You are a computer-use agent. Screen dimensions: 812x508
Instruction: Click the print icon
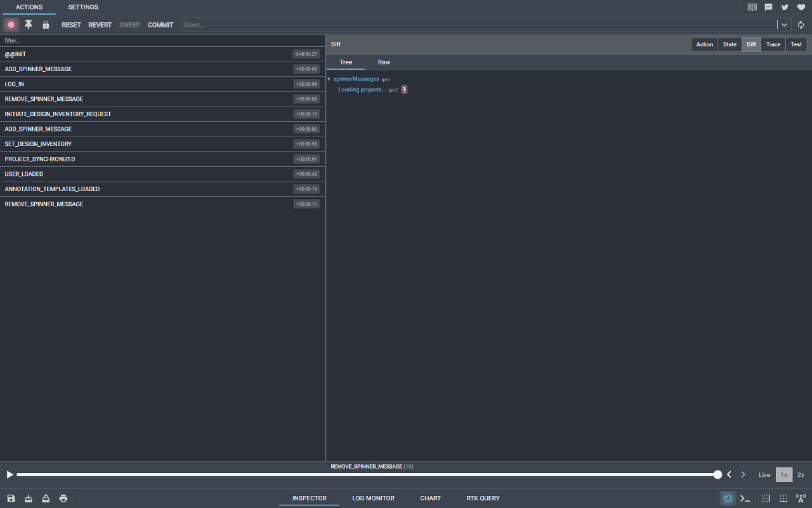63,498
